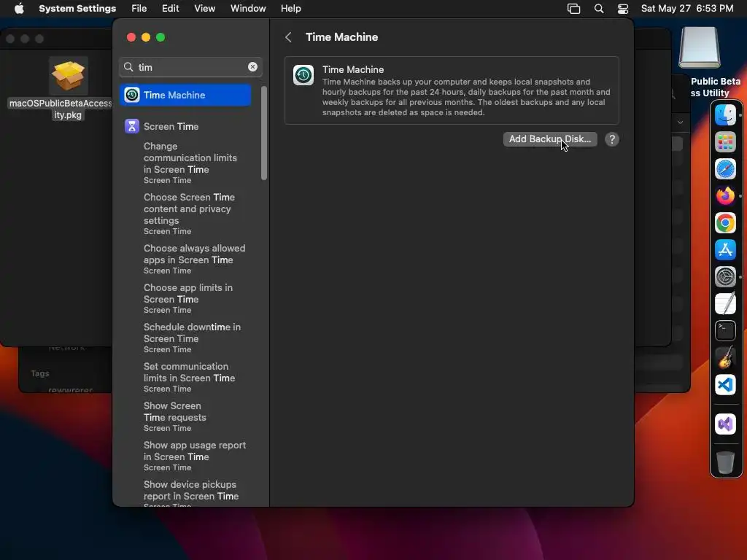Clear the search field text

(252, 67)
